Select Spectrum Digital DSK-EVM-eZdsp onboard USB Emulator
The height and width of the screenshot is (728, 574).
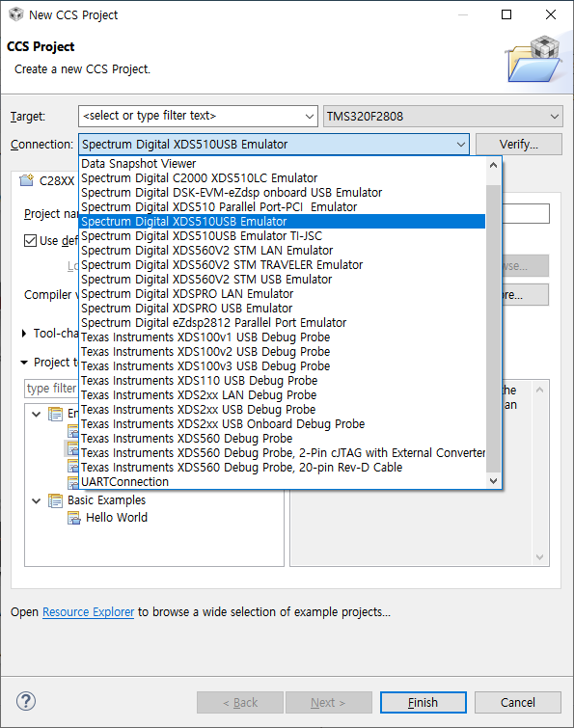[283, 192]
